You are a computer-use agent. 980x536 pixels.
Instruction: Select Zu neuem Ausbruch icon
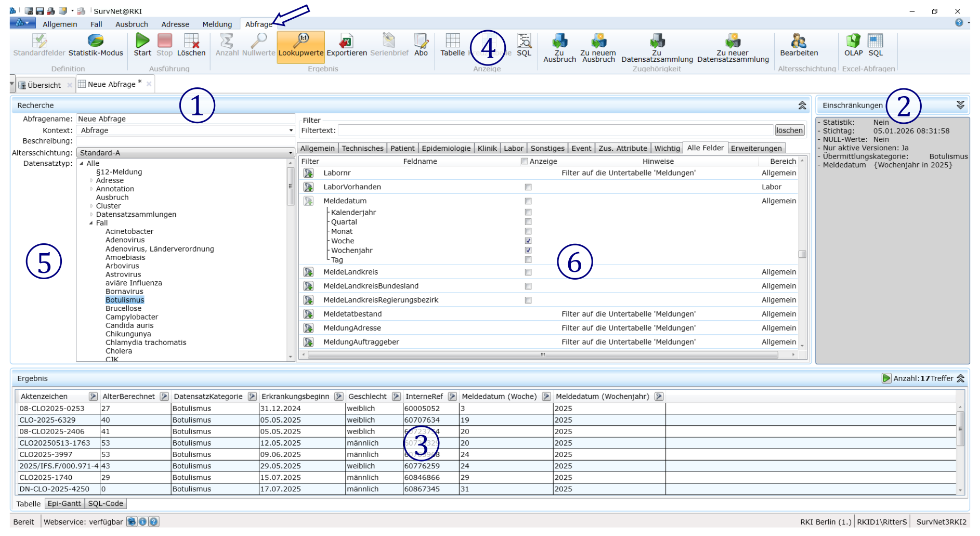(x=598, y=42)
